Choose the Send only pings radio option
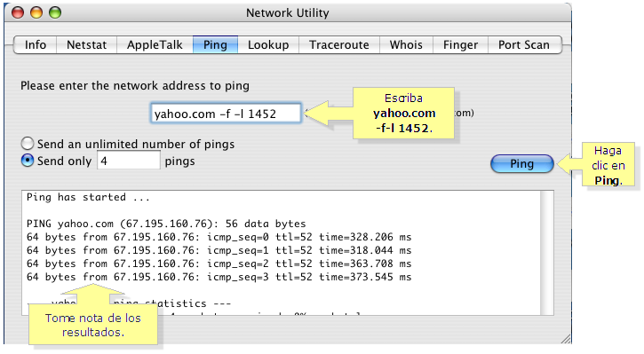This screenshot has width=644, height=354. point(28,161)
